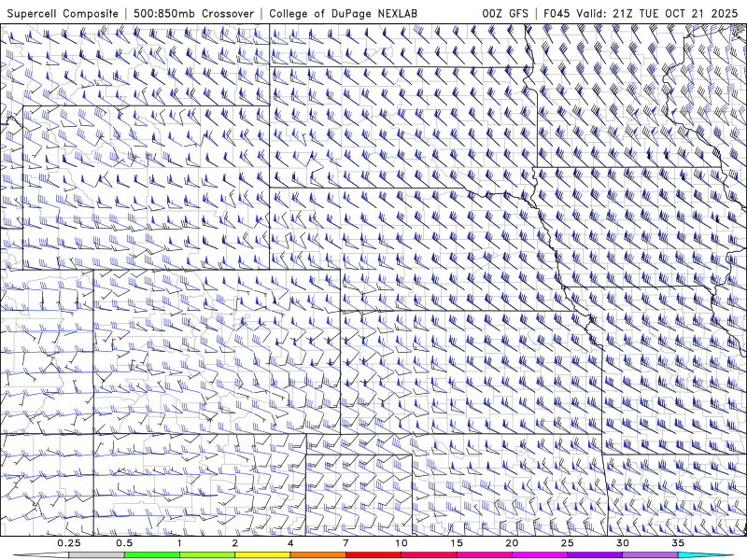Click the green 0.5–1 color bar segment
The height and width of the screenshot is (560, 747).
(151, 555)
